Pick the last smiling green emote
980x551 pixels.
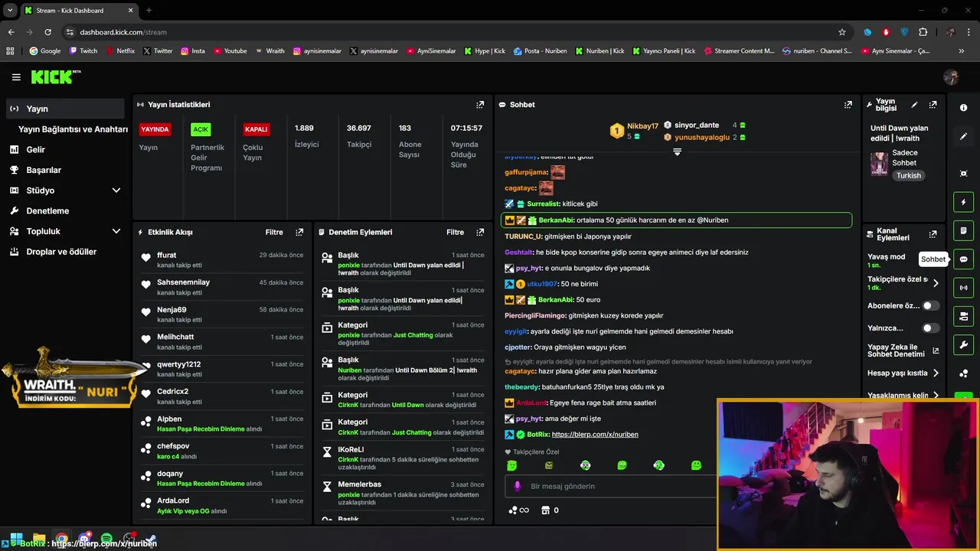coord(696,465)
